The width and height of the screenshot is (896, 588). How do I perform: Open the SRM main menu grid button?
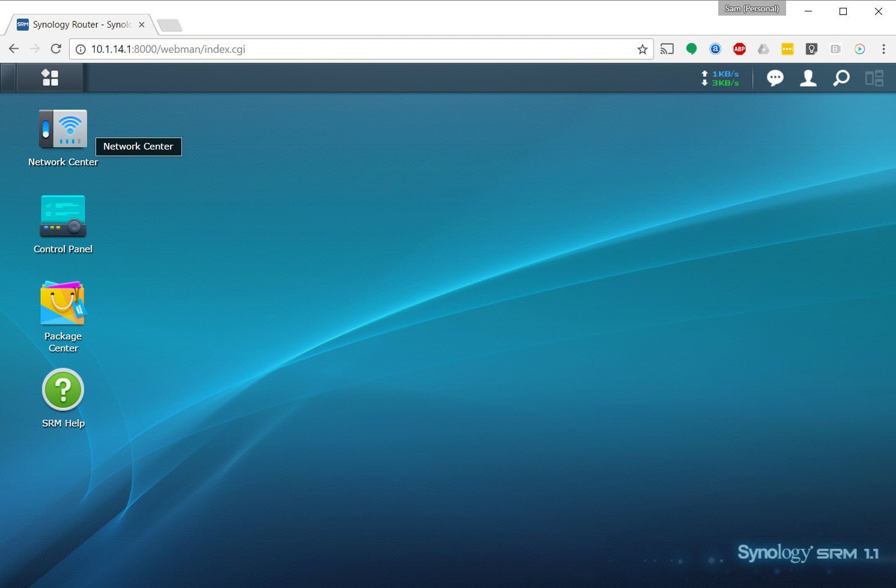point(50,77)
